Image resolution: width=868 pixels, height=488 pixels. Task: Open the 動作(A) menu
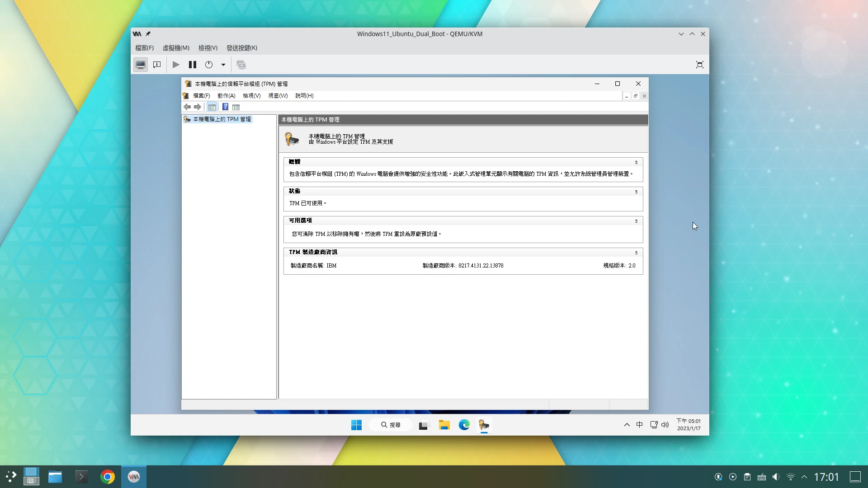[x=226, y=95]
